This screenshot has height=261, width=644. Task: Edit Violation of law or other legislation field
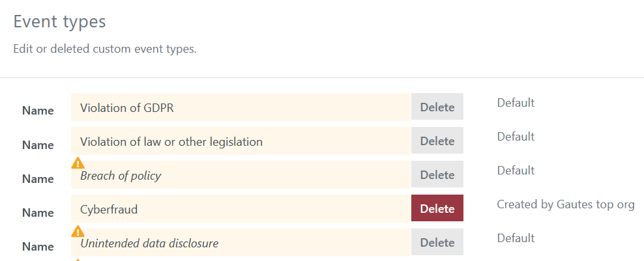241,141
